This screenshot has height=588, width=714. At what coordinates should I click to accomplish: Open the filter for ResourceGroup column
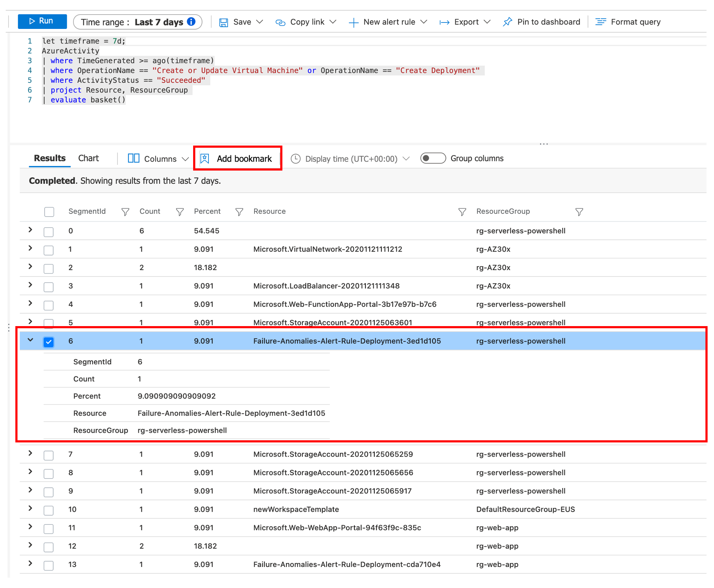pos(579,212)
